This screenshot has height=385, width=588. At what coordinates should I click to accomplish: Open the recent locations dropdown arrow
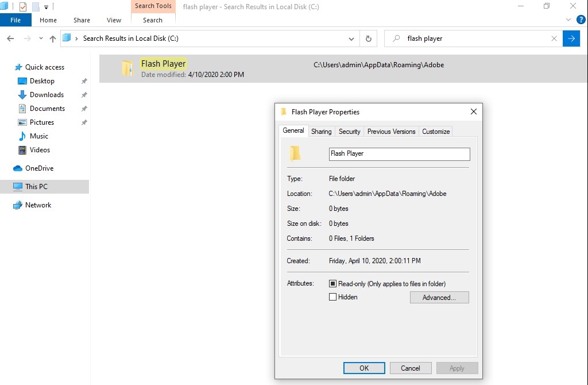(x=41, y=38)
